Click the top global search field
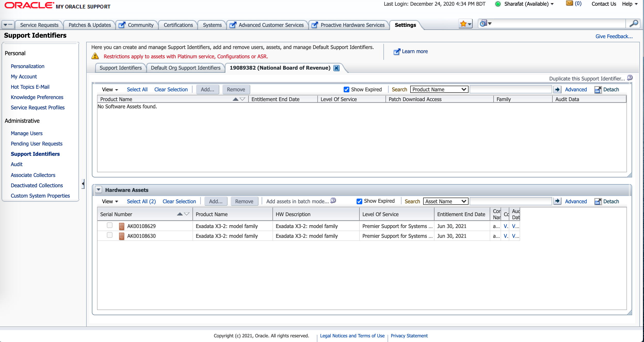 tap(559, 24)
